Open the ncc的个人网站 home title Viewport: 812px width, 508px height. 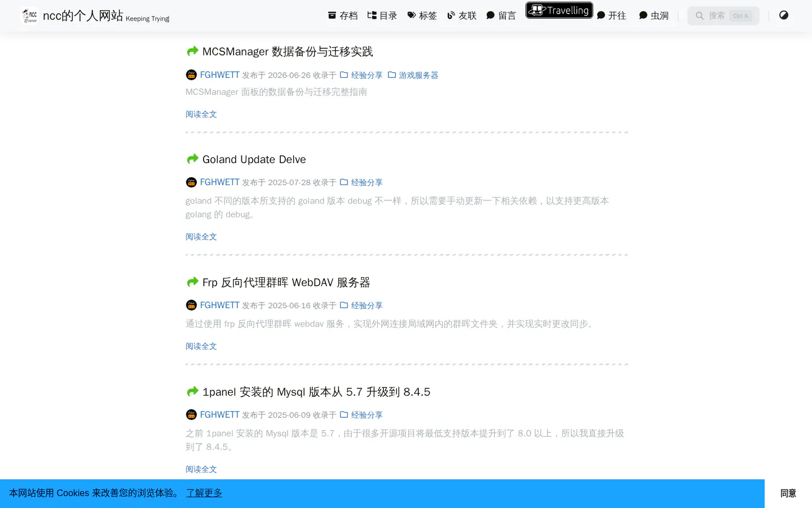click(83, 16)
